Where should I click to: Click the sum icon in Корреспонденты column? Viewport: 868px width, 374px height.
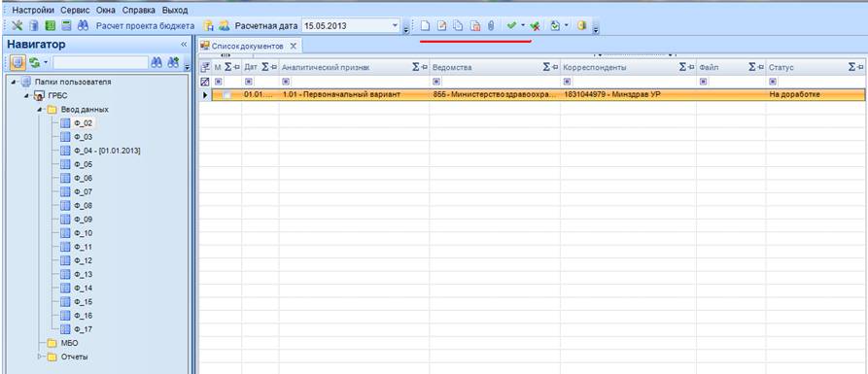coord(683,67)
